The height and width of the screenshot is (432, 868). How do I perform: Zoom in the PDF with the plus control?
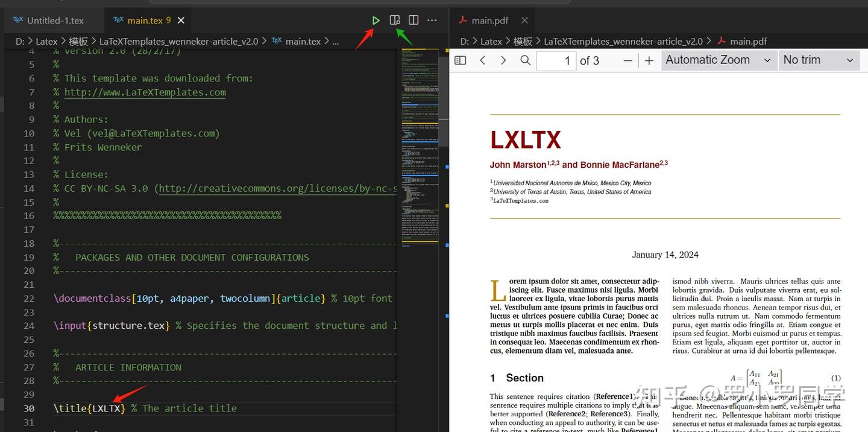point(648,60)
